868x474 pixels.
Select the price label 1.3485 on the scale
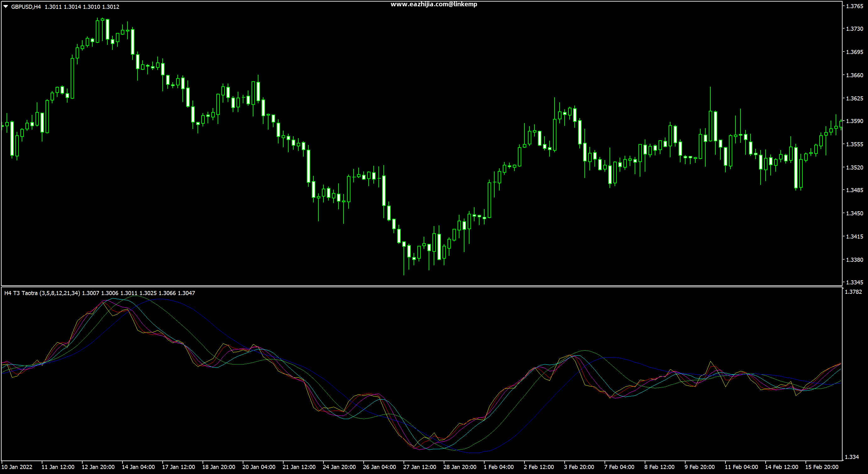click(x=855, y=190)
